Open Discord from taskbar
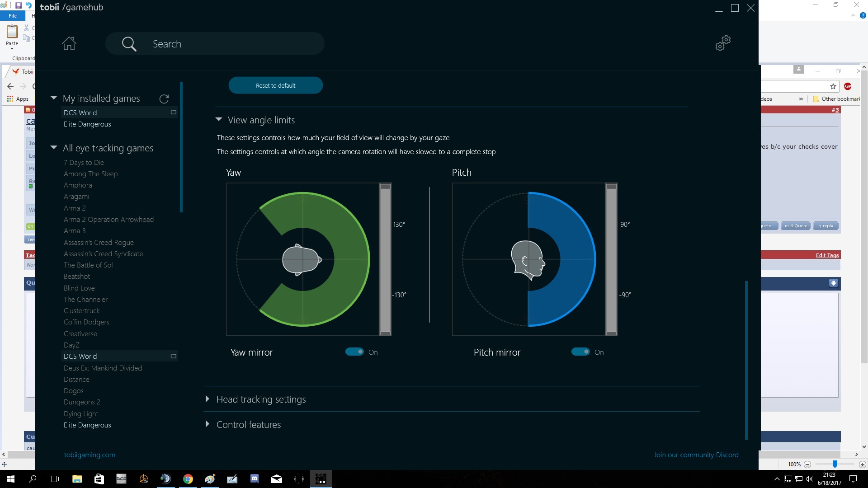Screen dimensions: 868x488 (x=255, y=479)
